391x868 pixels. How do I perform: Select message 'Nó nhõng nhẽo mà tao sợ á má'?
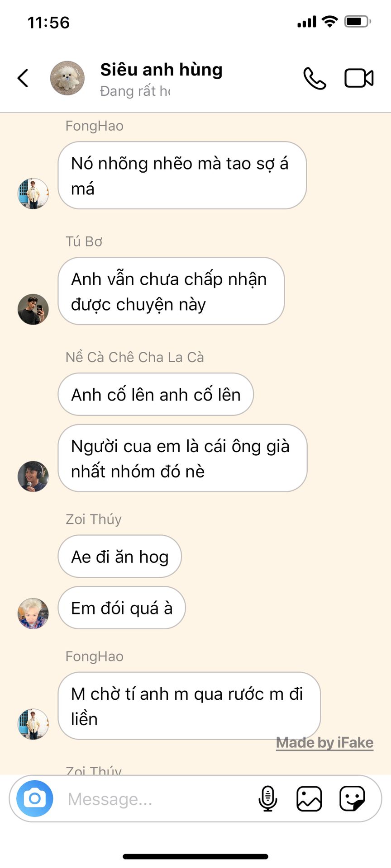pyautogui.click(x=182, y=175)
